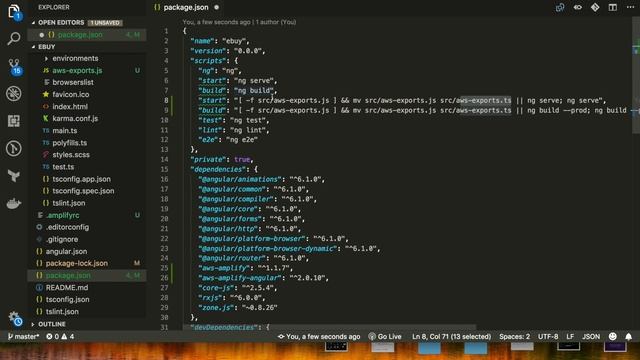Open tsconfig.json file
This screenshot has height=360, width=640.
(x=67, y=300)
